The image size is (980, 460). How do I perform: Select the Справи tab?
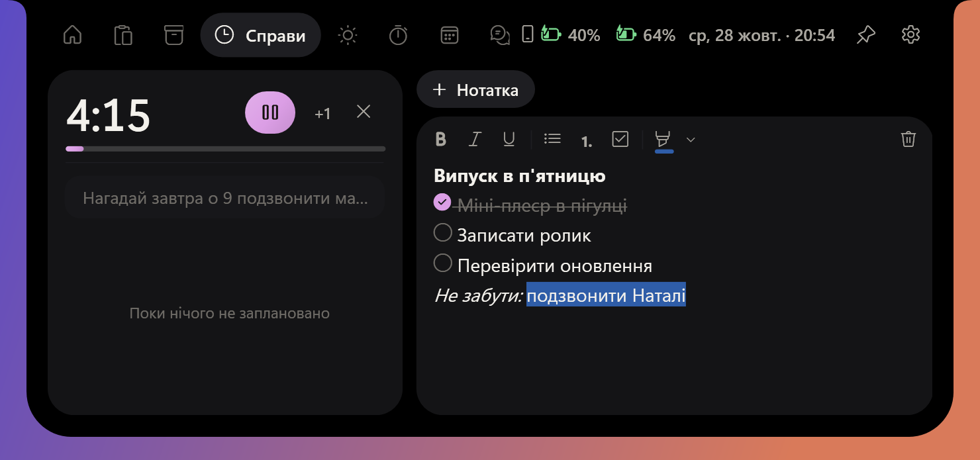coord(260,35)
